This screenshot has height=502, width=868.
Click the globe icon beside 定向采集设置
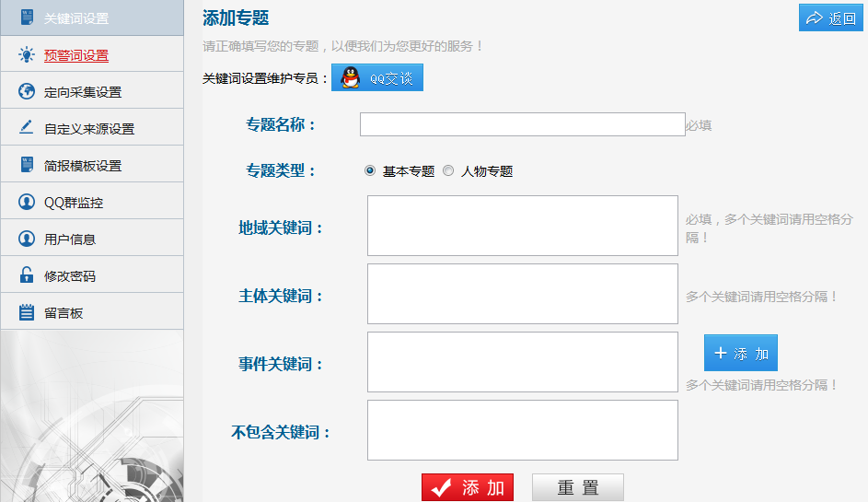coord(26,91)
